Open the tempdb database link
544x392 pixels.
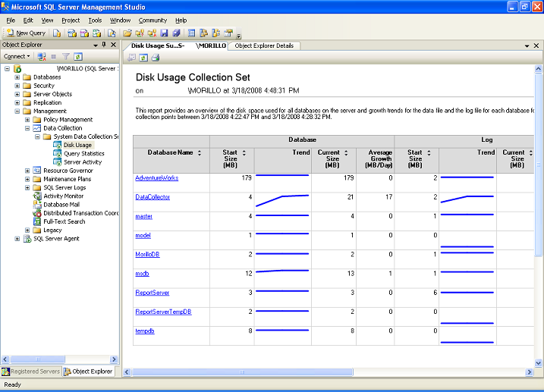[145, 331]
